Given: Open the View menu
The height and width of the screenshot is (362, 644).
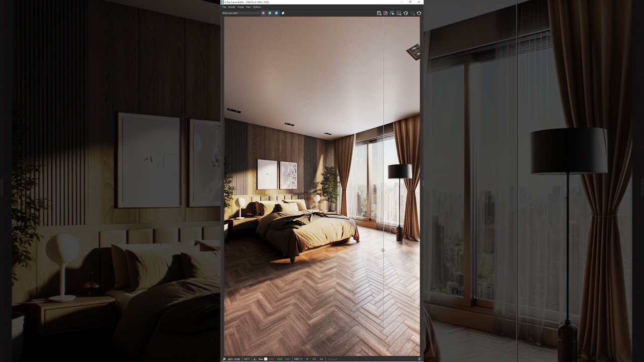Looking at the screenshot, I should point(248,7).
